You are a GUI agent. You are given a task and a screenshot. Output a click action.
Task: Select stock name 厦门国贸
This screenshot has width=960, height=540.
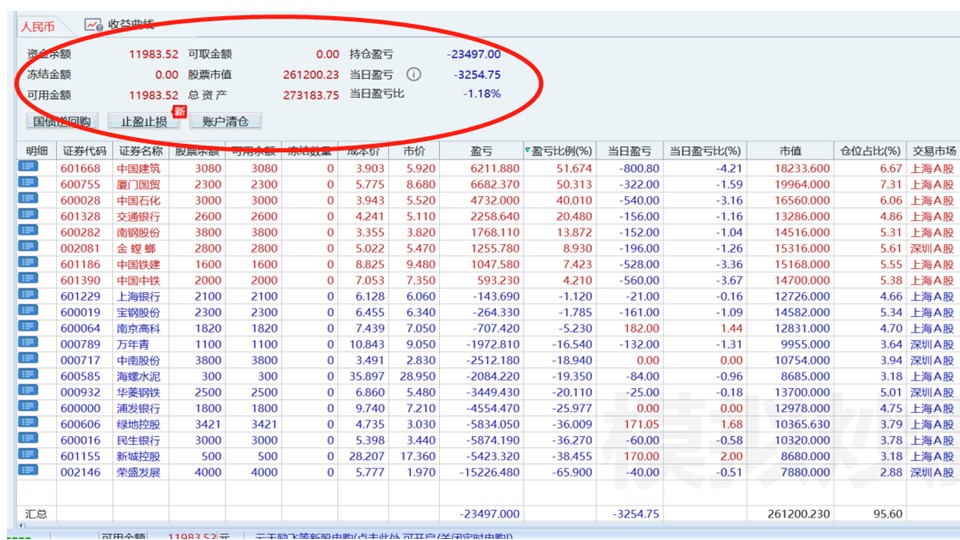138,184
